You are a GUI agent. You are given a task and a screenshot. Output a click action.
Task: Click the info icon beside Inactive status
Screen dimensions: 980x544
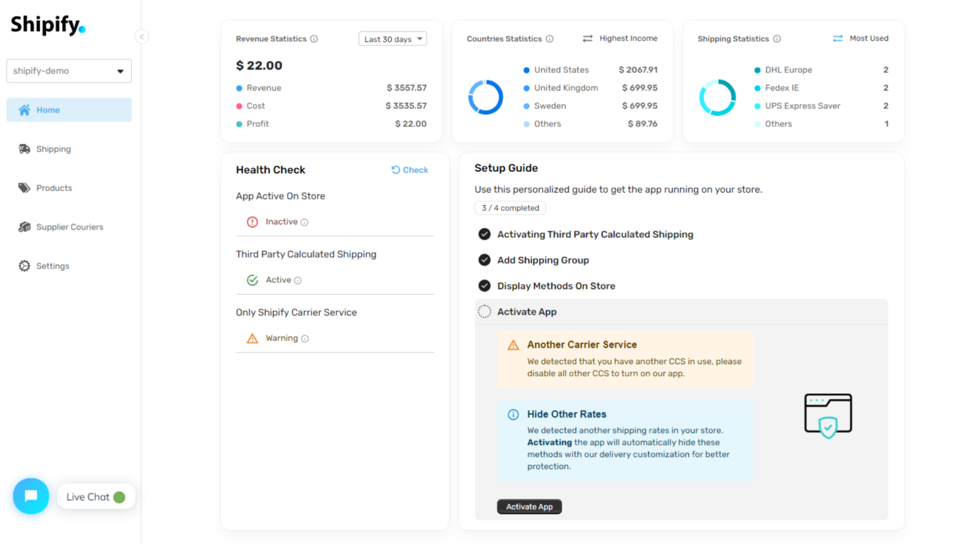pos(304,222)
